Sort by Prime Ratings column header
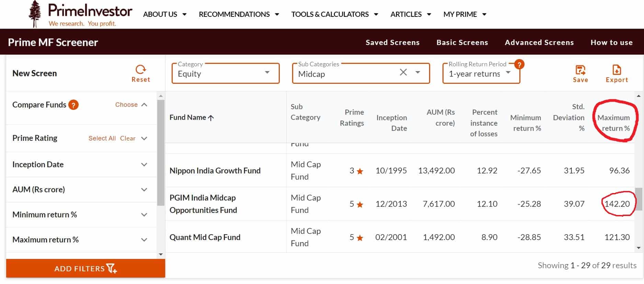Screen dimensions: 644x284 tap(352, 117)
